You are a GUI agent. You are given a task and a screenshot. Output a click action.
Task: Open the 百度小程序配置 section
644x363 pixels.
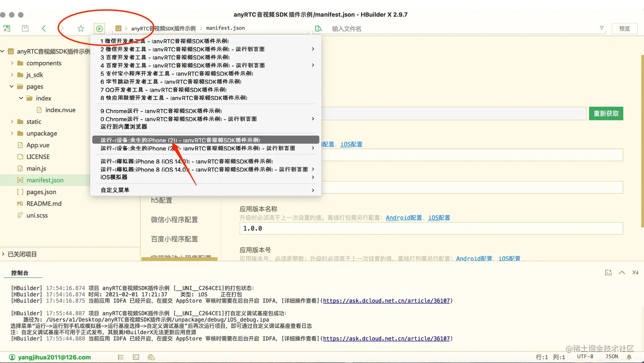(x=174, y=239)
